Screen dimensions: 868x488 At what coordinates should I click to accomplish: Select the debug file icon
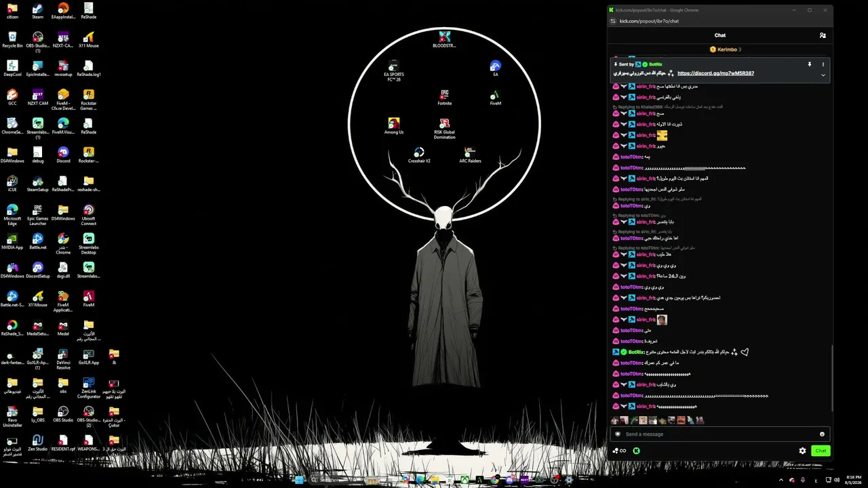pyautogui.click(x=38, y=155)
